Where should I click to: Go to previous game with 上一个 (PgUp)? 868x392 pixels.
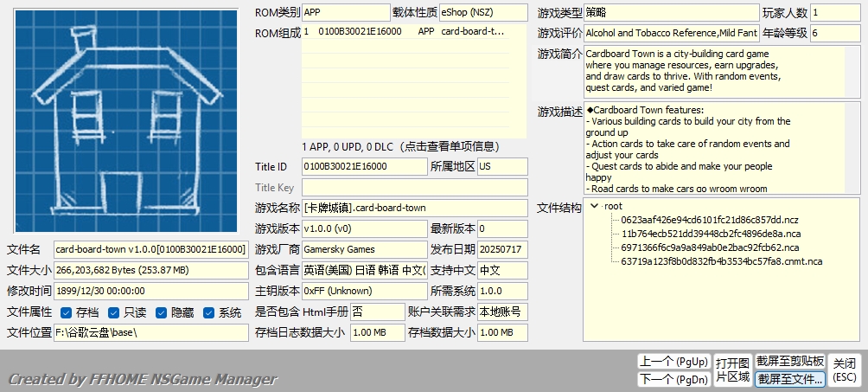673,361
